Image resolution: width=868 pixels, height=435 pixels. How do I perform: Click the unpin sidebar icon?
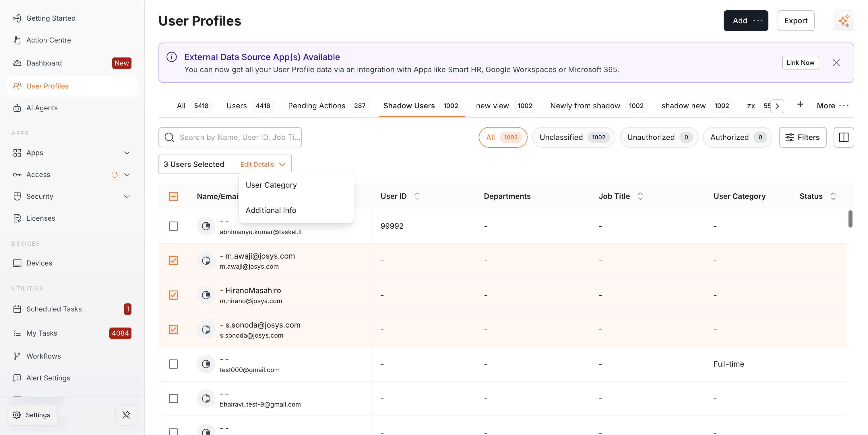[126, 415]
